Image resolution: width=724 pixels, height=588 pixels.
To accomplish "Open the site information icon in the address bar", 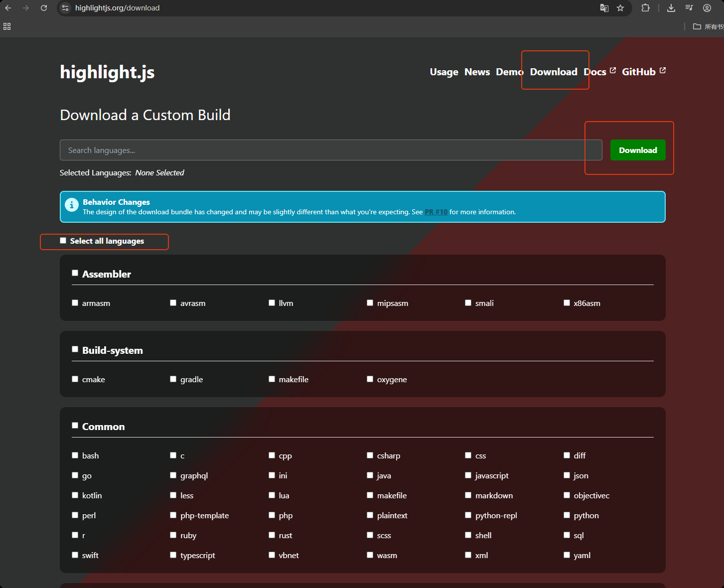I will [65, 8].
